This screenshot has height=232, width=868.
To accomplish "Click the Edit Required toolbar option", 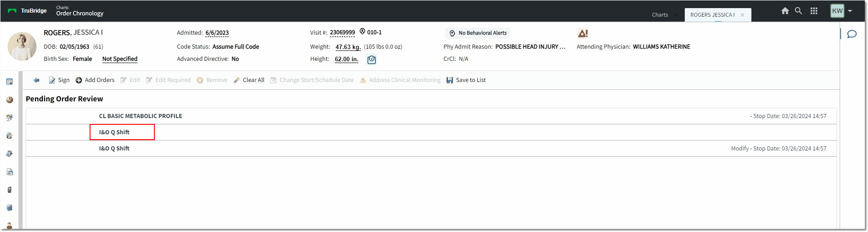I will [x=168, y=80].
